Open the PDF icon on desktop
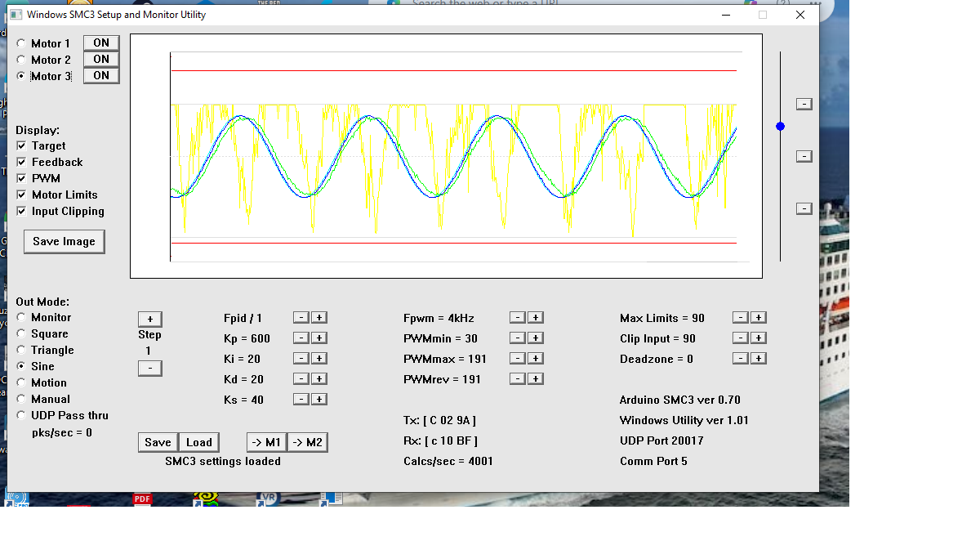Image resolution: width=980 pixels, height=559 pixels. 142,499
